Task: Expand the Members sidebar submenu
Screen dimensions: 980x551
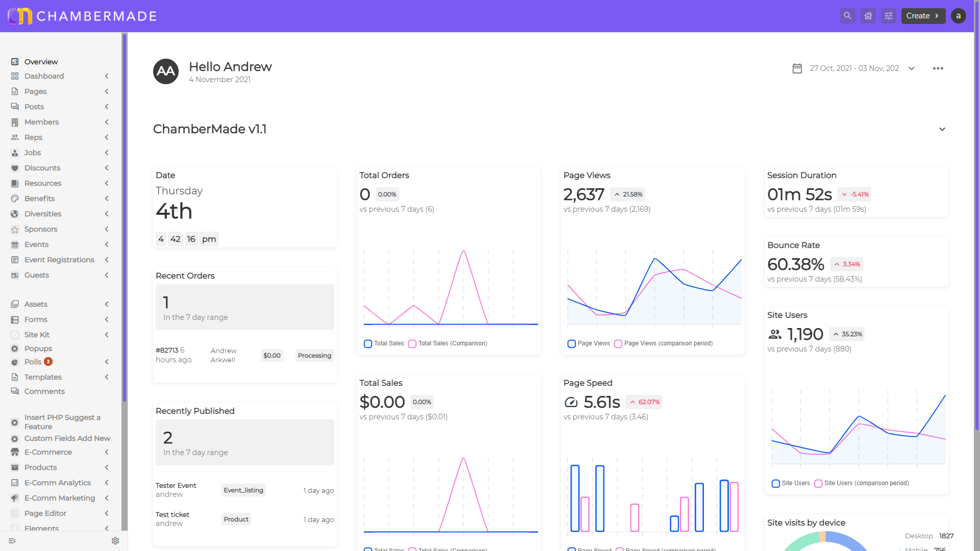Action: click(x=107, y=122)
